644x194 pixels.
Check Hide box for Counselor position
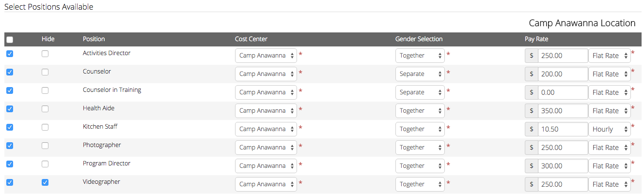click(x=45, y=72)
